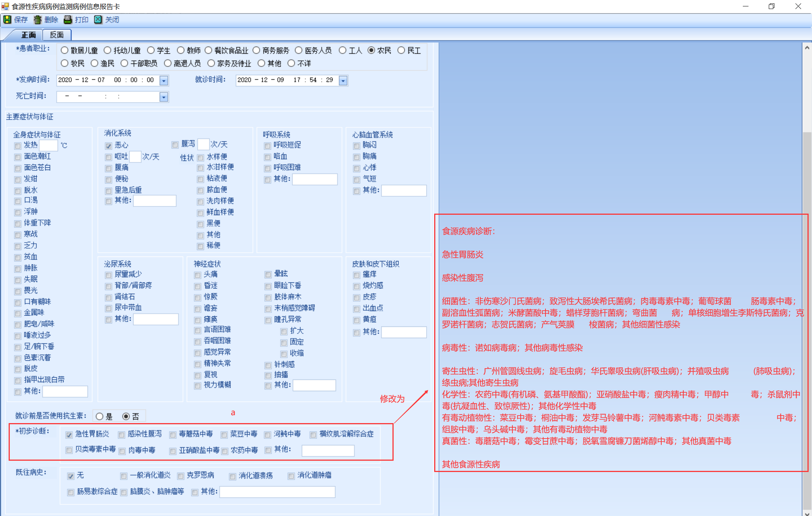Click the Close (关闭) toolbar icon
The image size is (812, 516).
(x=98, y=20)
